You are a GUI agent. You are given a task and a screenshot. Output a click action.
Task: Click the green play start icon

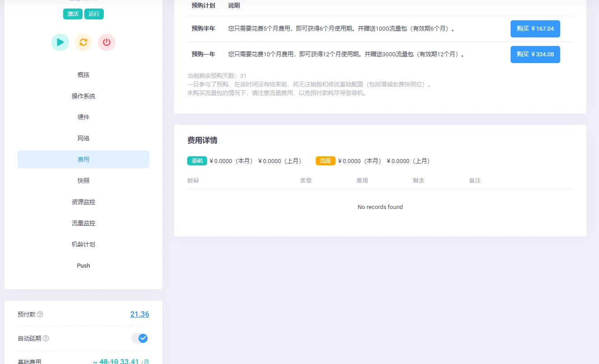pyautogui.click(x=60, y=42)
